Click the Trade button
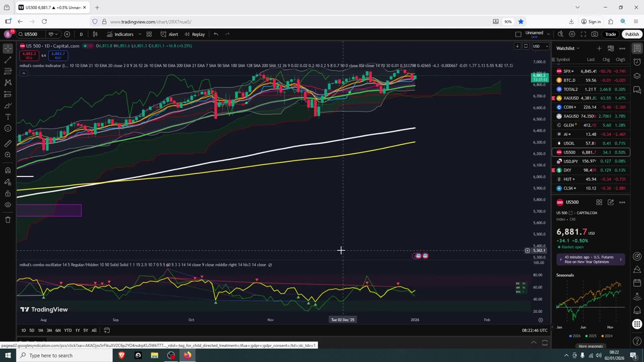This screenshot has width=644, height=362. (x=610, y=34)
